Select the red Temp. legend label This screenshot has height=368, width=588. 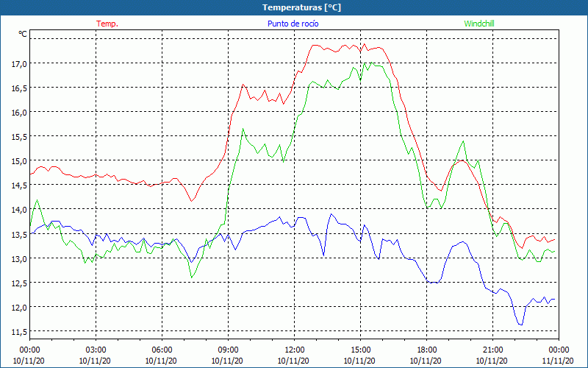107,24
